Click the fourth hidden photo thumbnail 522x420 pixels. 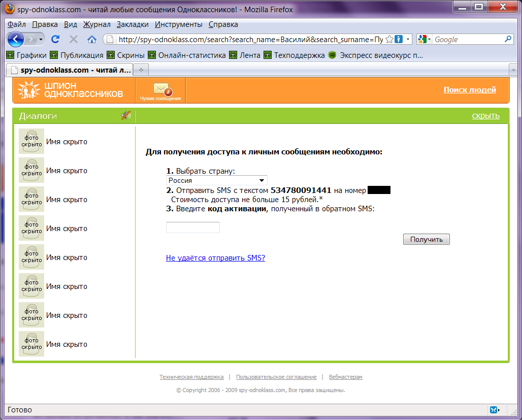click(31, 228)
